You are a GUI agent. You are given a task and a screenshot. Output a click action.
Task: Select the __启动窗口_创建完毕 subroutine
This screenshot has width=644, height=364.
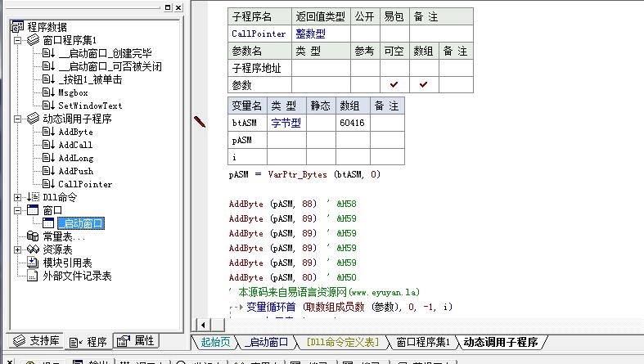[x=105, y=53]
